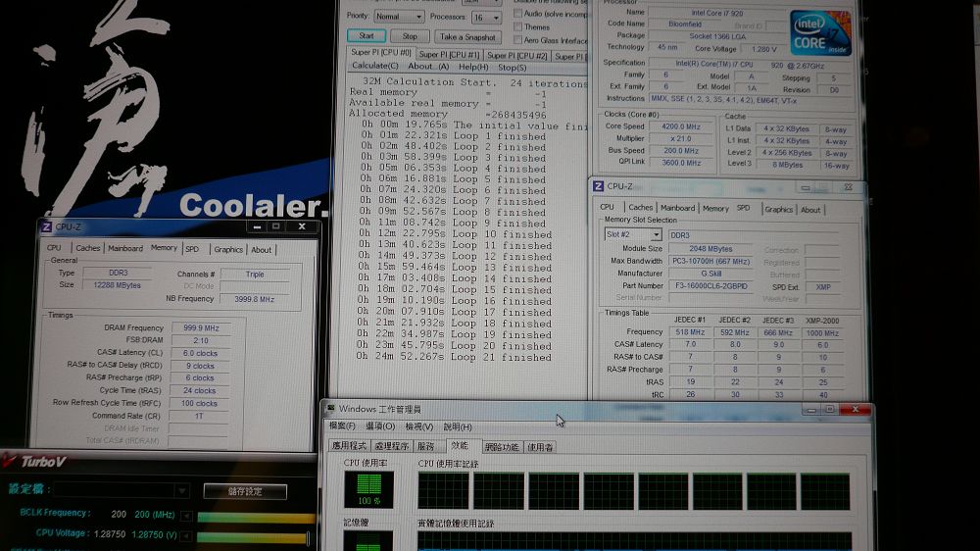Open Caches tab in the CPU-Z SPD window
The image size is (980, 551).
click(641, 208)
